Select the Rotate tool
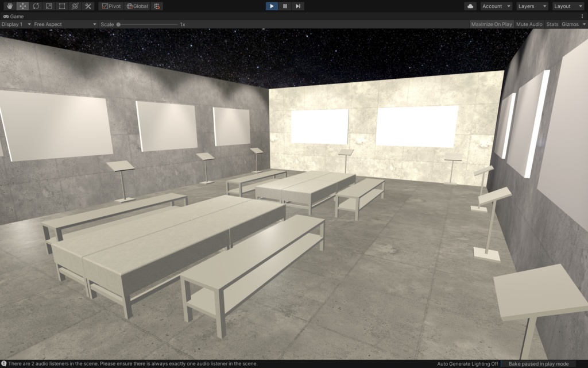Screen dimensions: 588x368 tap(36, 6)
